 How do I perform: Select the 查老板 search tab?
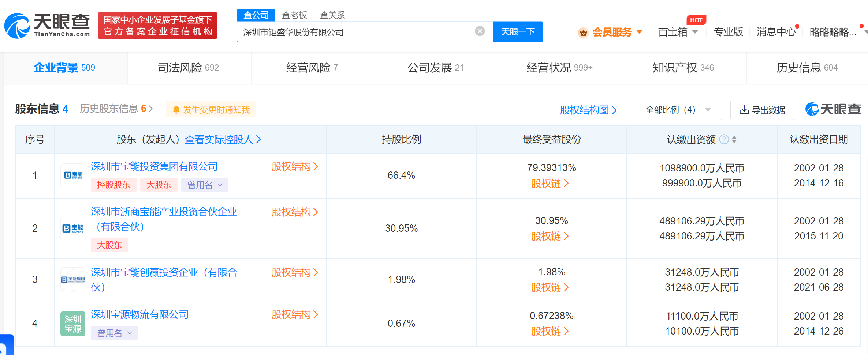click(x=294, y=15)
